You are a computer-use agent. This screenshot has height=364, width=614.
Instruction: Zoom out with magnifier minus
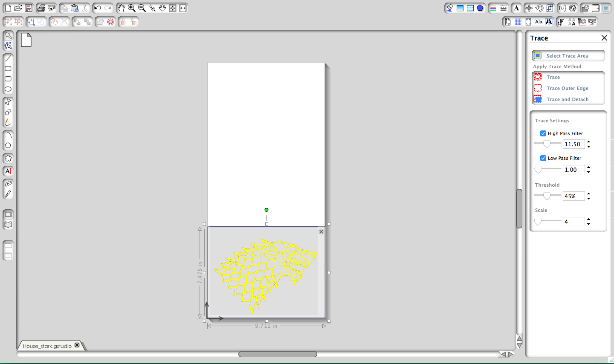[x=142, y=8]
